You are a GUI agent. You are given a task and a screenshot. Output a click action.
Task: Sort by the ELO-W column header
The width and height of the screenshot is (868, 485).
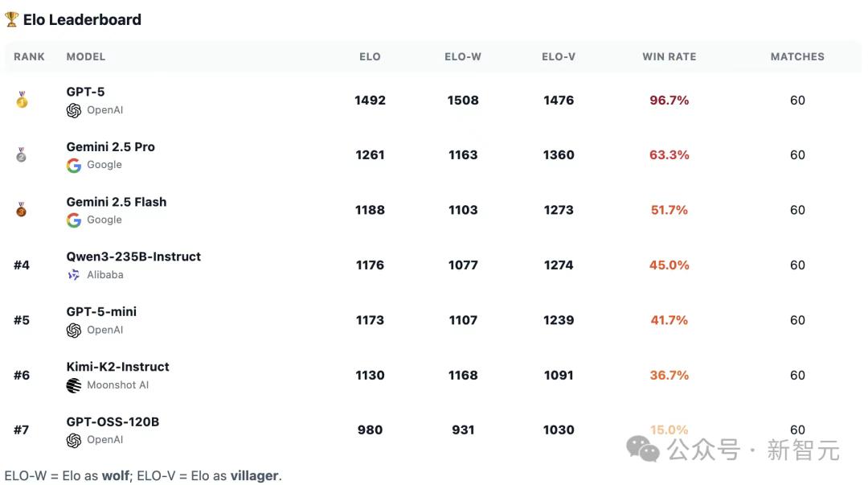click(x=463, y=57)
